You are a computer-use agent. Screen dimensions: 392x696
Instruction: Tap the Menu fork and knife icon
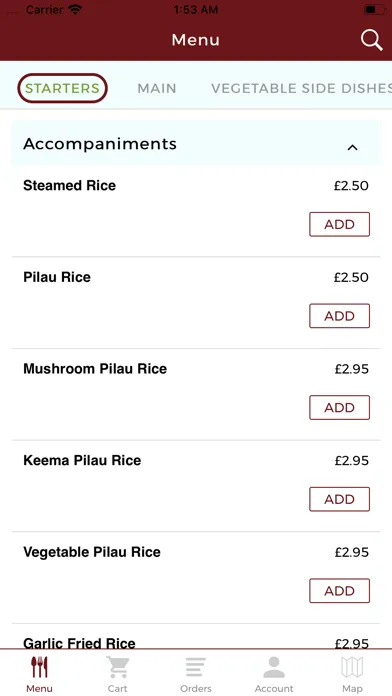[39, 667]
